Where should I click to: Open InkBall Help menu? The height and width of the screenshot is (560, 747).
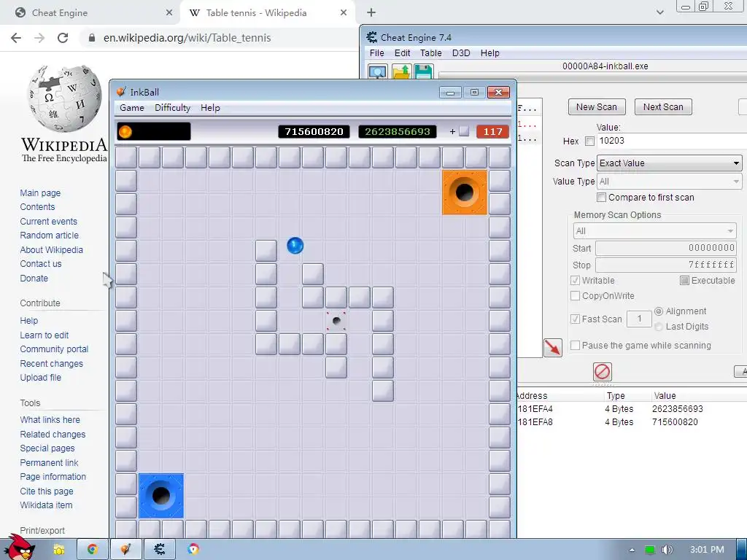[x=210, y=108]
